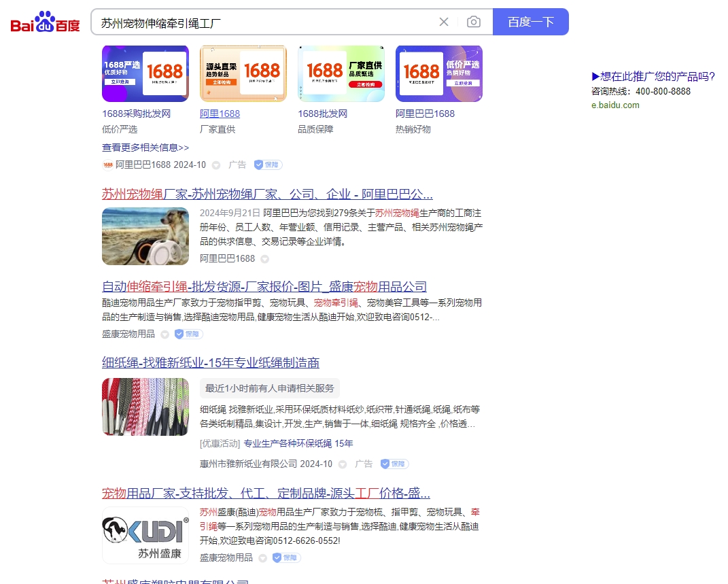Image resolution: width=728 pixels, height=584 pixels.
Task: Click the 保障 badge under the 自动伸缩牵引绳 result
Action: [188, 334]
